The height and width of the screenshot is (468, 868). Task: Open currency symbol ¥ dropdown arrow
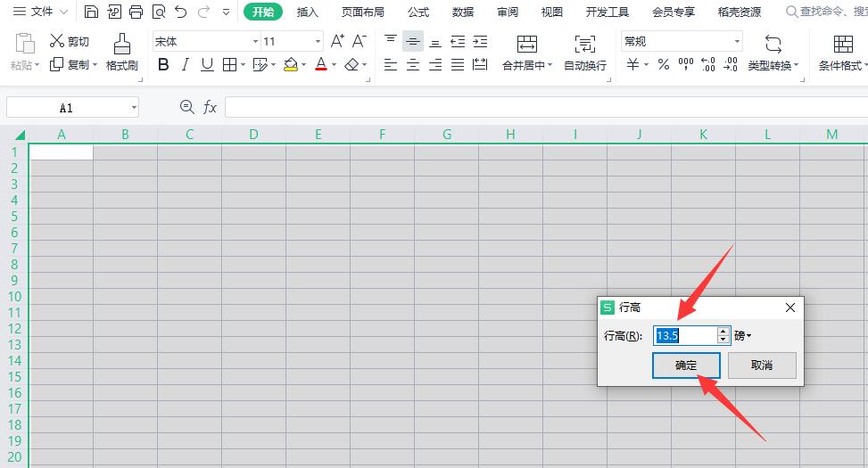(x=646, y=65)
